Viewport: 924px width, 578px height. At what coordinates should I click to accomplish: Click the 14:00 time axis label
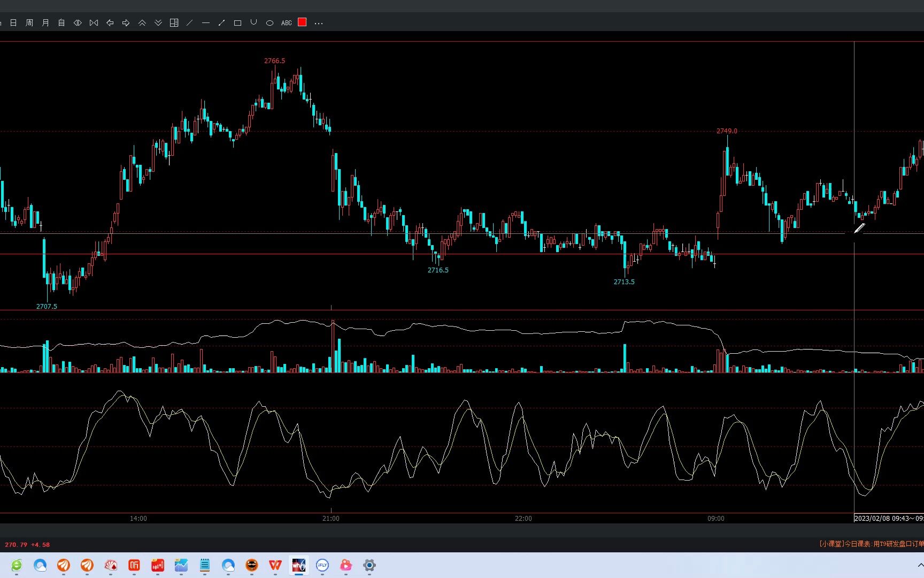coord(138,519)
